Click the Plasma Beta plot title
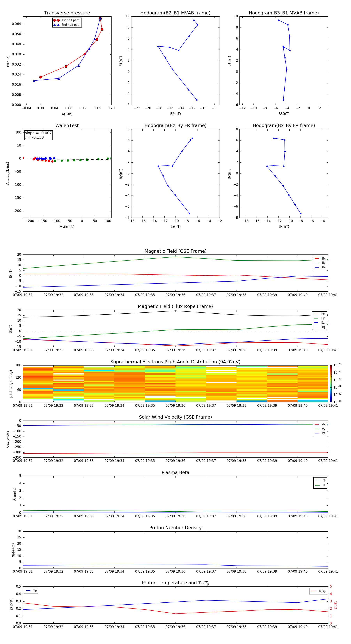 coord(175,472)
